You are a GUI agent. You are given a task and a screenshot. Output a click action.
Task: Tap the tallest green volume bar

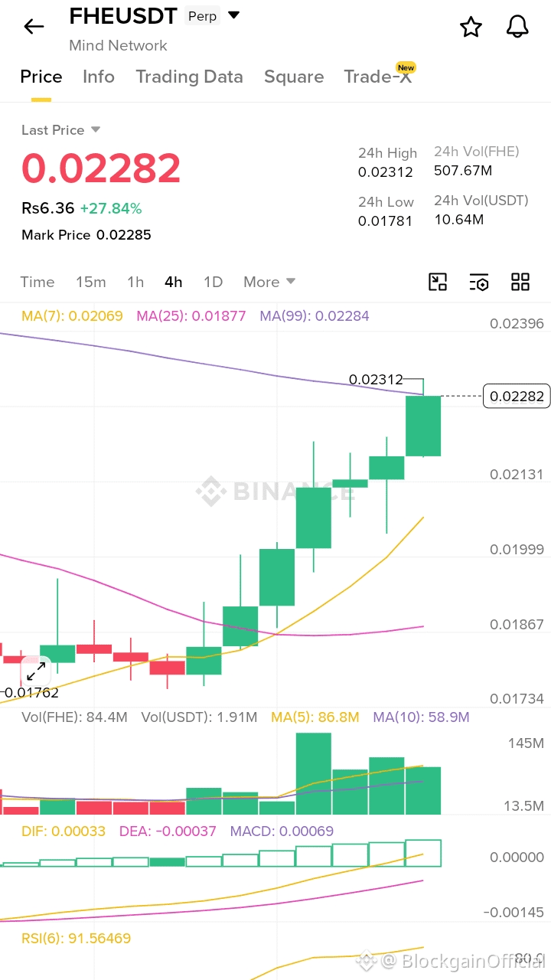point(314,773)
